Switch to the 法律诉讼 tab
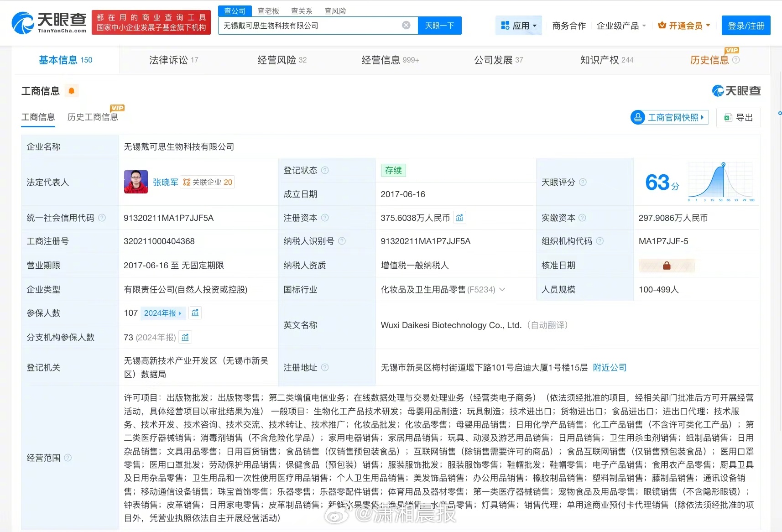Viewport: 782px width, 532px height. (173, 60)
